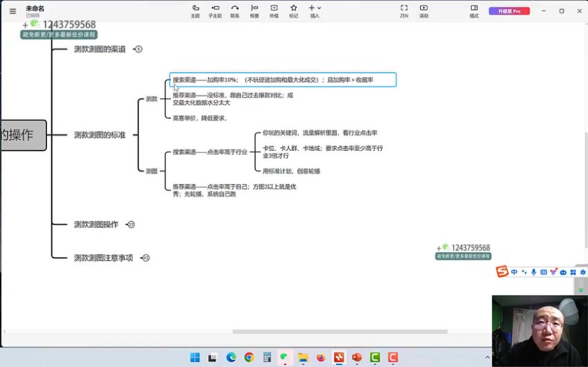Open the 插入 (Insert) dropdown
Image resolution: width=588 pixels, height=367 pixels.
315,10
